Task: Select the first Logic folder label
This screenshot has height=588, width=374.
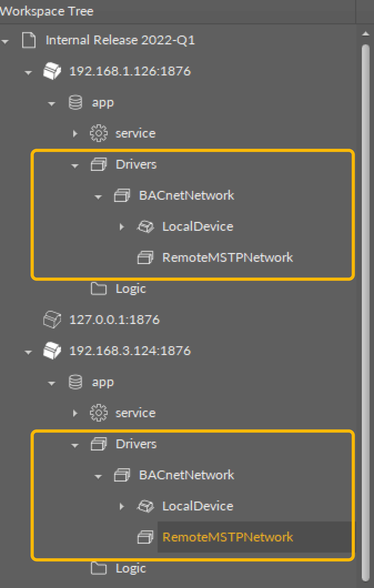Action: pyautogui.click(x=131, y=289)
